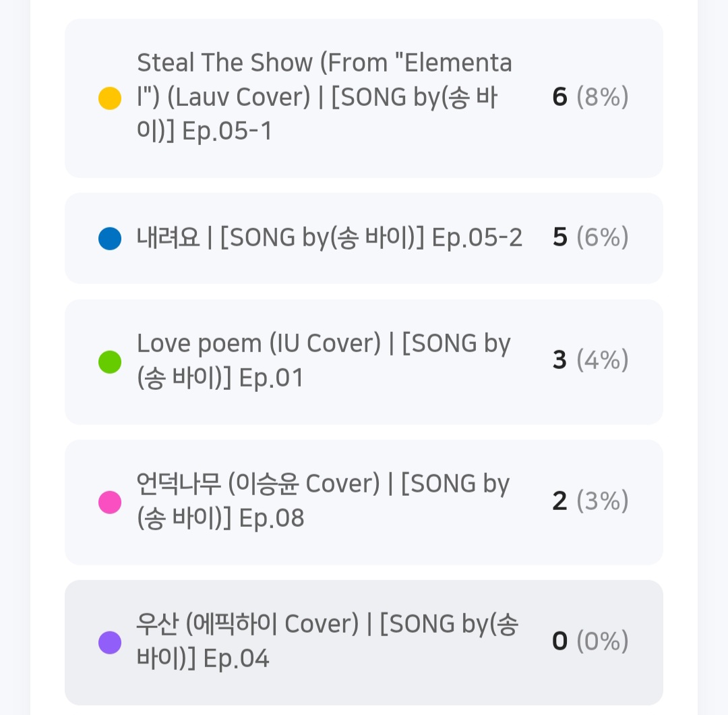Click the blue dot beside 내려요
Screen dimensions: 728x715
pyautogui.click(x=110, y=238)
